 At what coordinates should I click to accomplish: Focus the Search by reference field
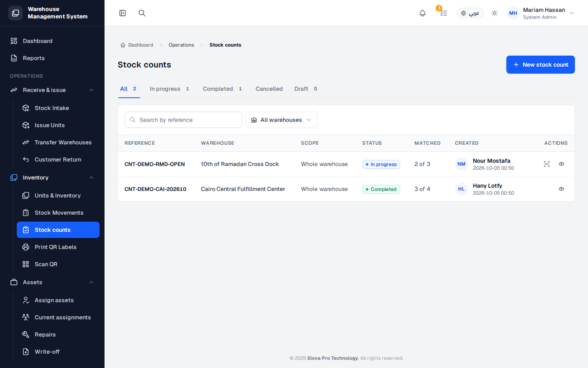point(183,120)
